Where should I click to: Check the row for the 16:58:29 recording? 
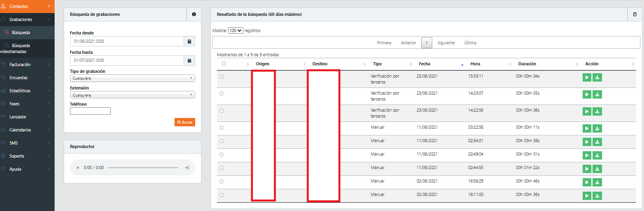point(222,182)
